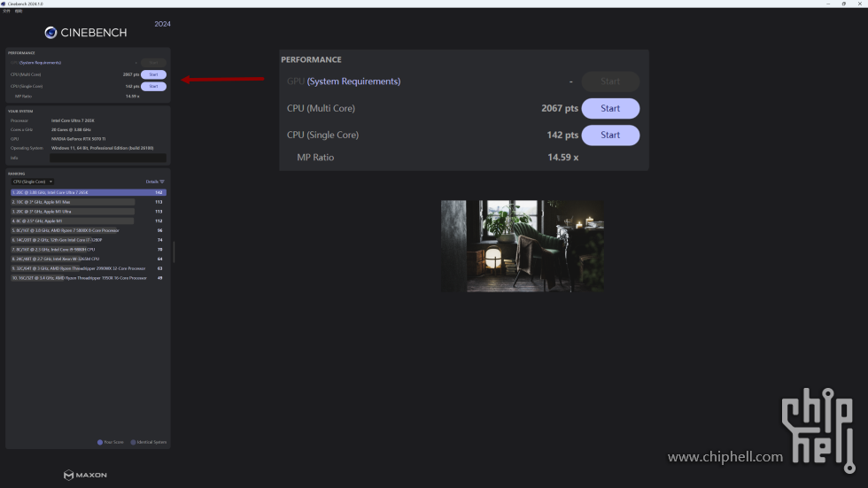The height and width of the screenshot is (488, 868).
Task: Select ranking row 10 Threadripper 1950X
Action: tap(89, 278)
